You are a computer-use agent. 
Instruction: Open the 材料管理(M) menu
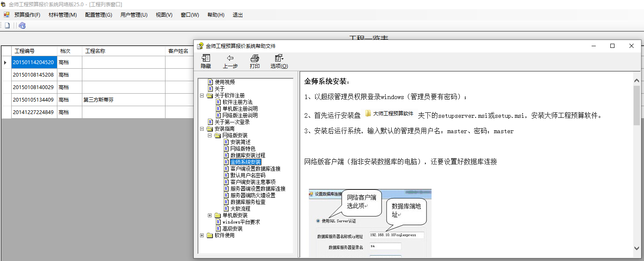coord(62,15)
